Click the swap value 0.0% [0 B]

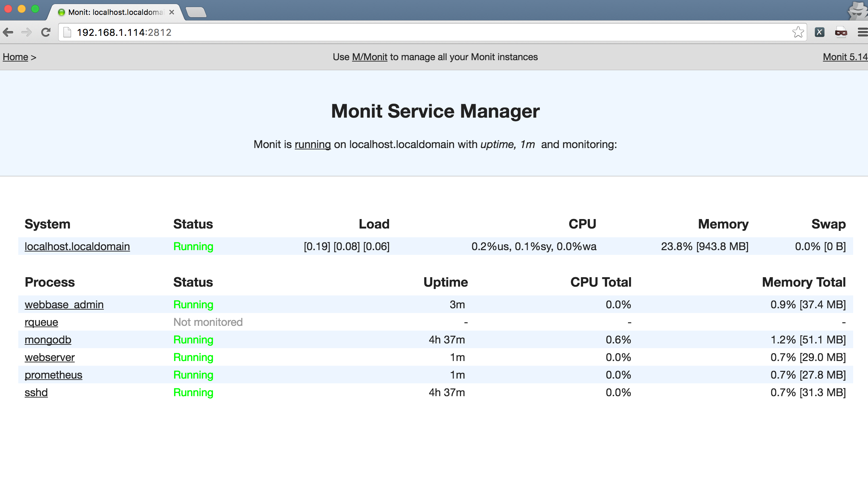pyautogui.click(x=820, y=246)
